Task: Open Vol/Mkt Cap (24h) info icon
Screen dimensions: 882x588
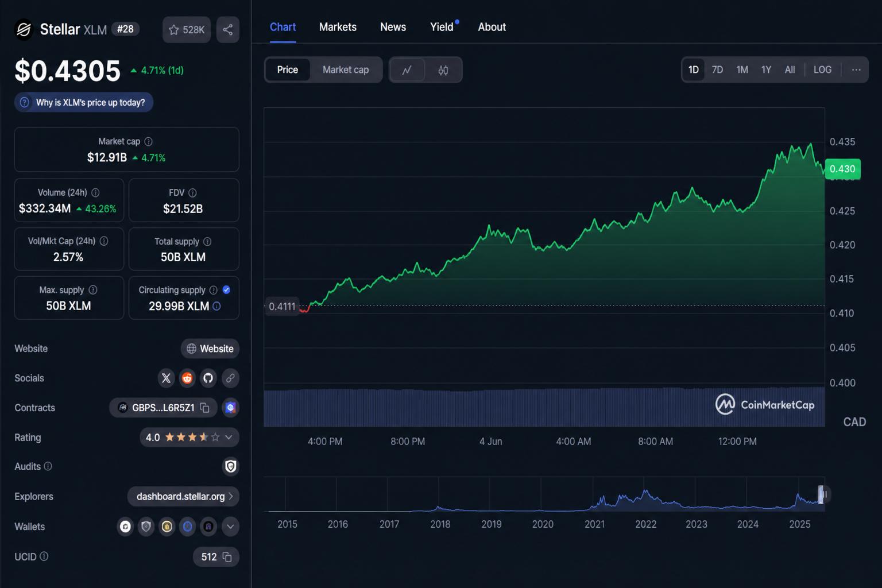Action: point(104,241)
